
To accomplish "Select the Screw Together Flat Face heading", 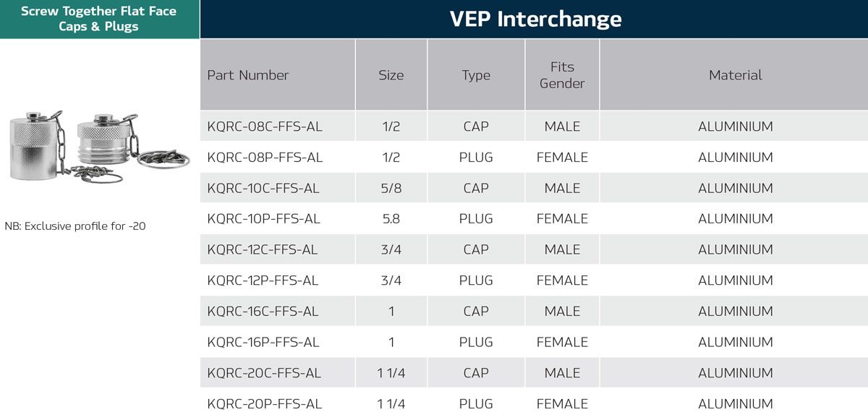I will pos(99,19).
